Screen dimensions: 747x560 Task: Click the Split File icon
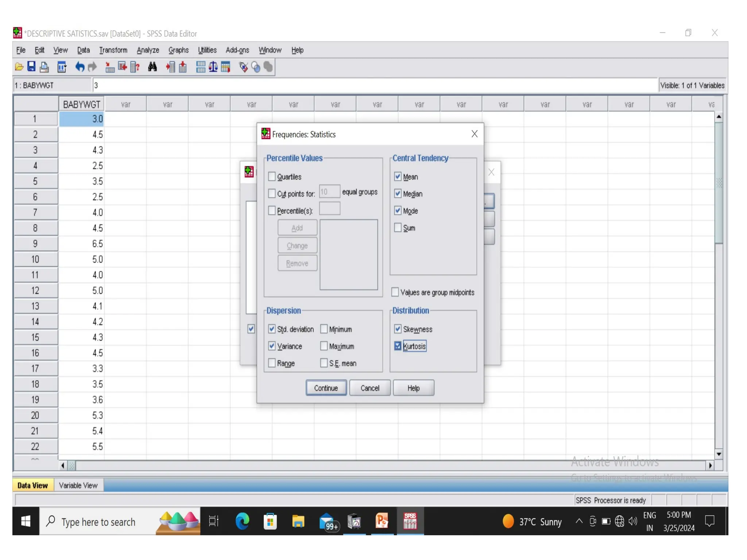pos(200,67)
